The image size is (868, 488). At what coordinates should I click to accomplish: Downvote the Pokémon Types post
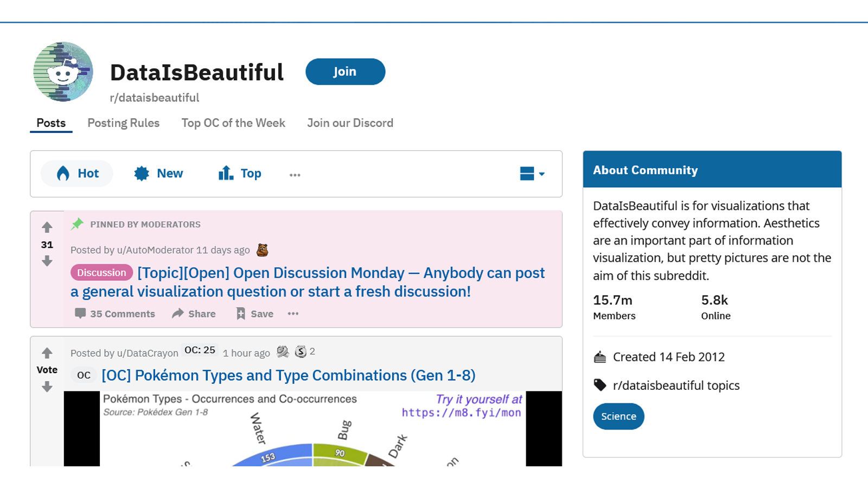coord(47,387)
